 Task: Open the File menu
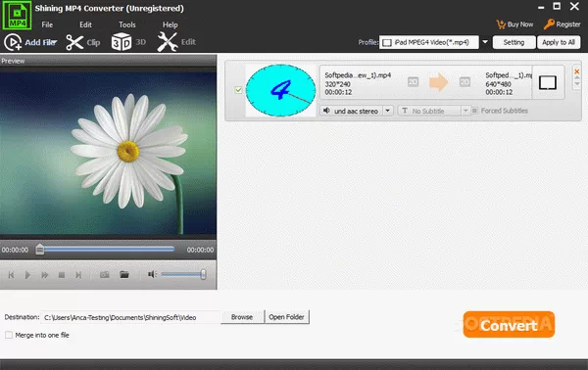tap(47, 24)
